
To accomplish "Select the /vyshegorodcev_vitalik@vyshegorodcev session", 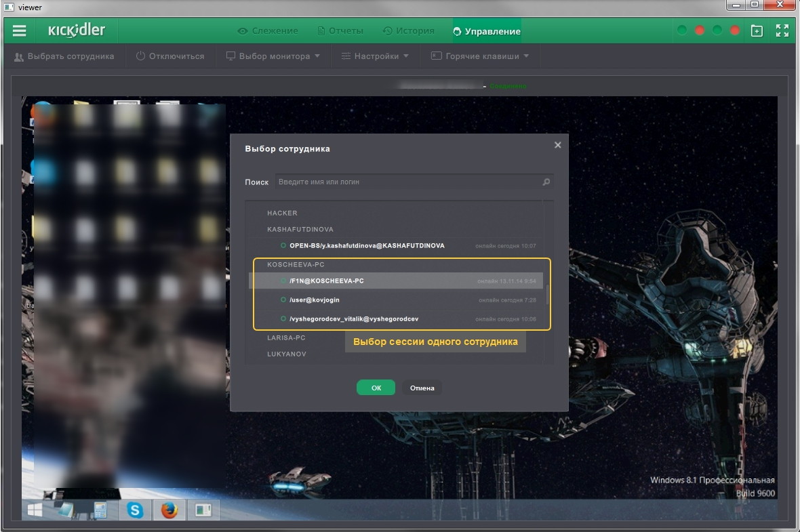I will point(395,319).
